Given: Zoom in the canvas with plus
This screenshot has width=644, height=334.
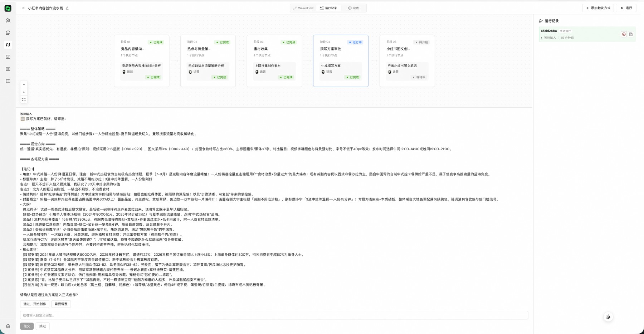Looking at the screenshot, I should pyautogui.click(x=24, y=92).
